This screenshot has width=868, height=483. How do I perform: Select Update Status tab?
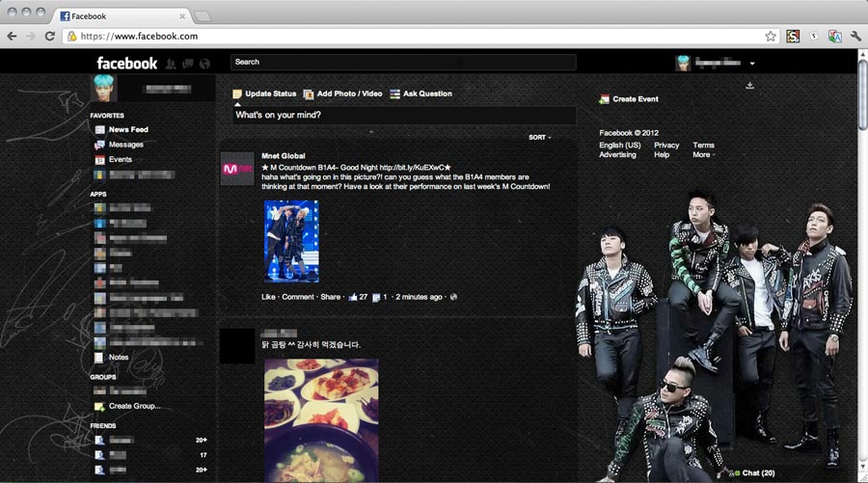point(264,94)
